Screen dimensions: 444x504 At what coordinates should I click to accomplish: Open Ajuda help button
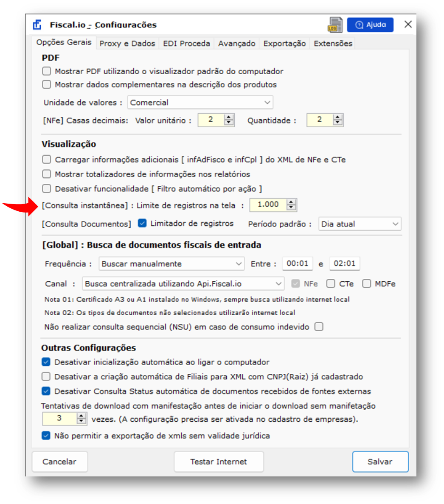(x=370, y=25)
